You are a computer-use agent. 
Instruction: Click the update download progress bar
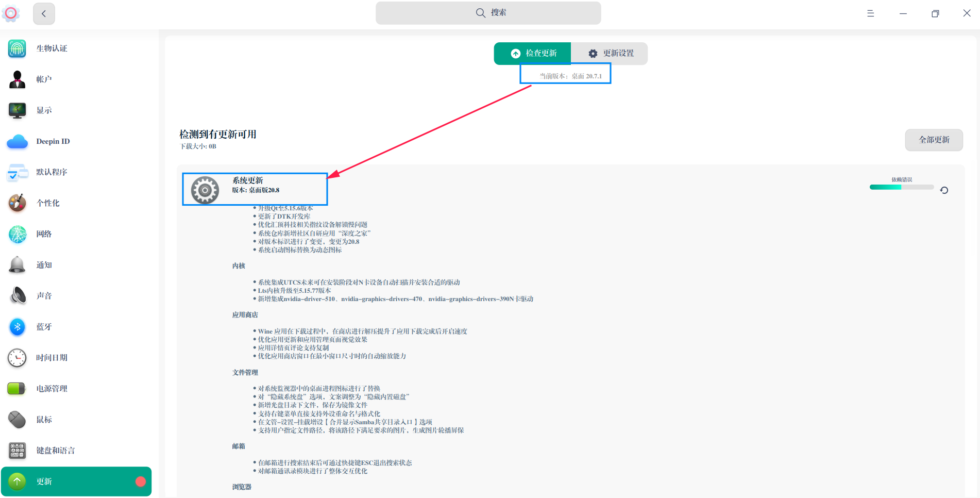pyautogui.click(x=902, y=187)
